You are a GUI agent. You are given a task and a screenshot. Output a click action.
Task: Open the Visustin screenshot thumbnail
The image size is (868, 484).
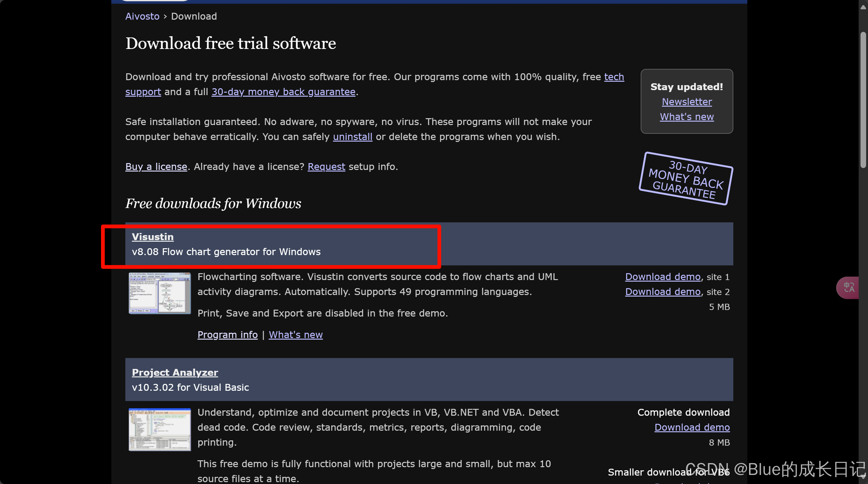click(159, 293)
